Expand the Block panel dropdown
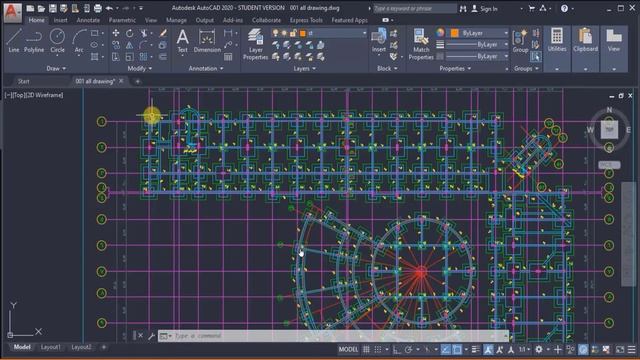640x360 pixels. [x=387, y=69]
